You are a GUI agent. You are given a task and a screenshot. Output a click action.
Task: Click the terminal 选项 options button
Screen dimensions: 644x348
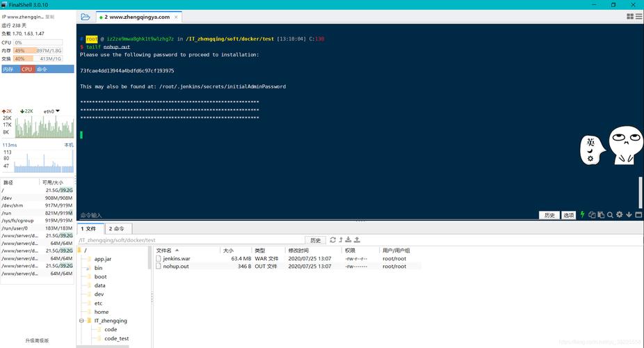click(x=568, y=215)
